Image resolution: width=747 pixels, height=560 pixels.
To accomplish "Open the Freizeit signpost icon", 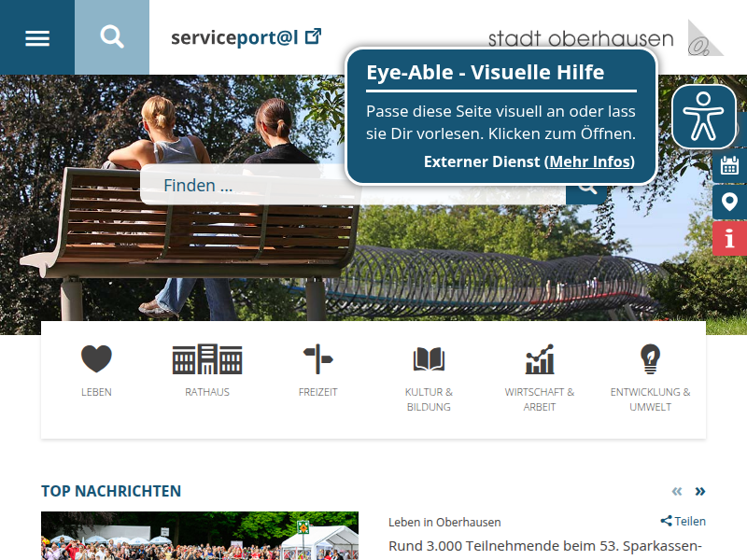I will tap(317, 359).
